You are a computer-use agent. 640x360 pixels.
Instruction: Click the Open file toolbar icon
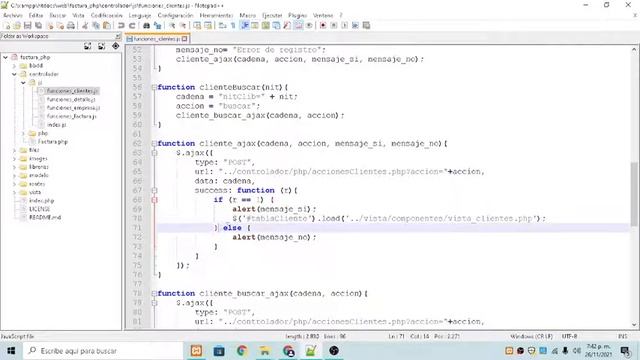17,26
